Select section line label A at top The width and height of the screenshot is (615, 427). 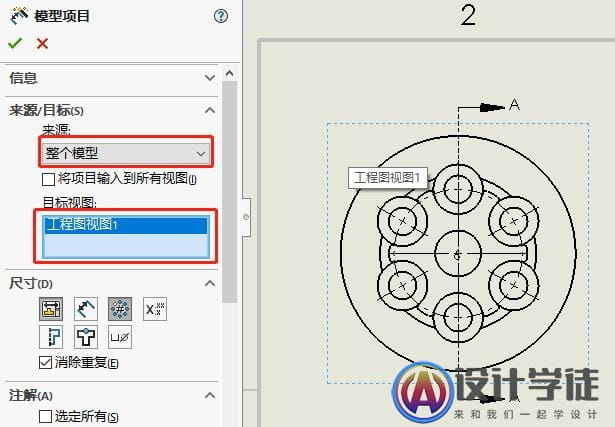514,105
